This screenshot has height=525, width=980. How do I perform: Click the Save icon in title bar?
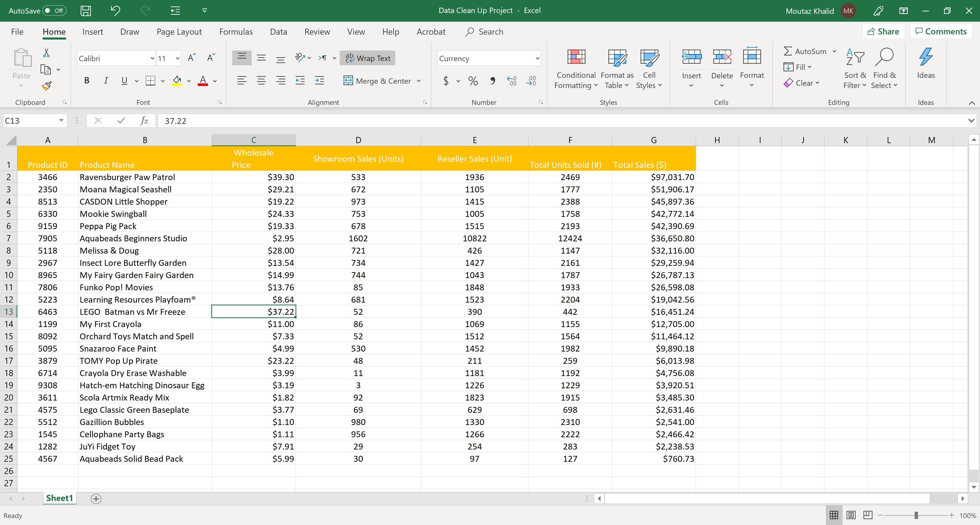click(x=86, y=11)
